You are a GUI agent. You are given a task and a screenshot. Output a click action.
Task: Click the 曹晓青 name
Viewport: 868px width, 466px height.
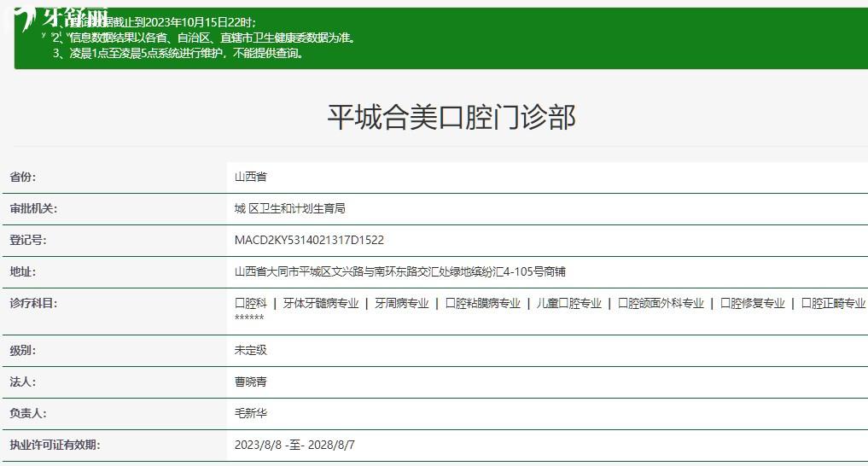(251, 382)
